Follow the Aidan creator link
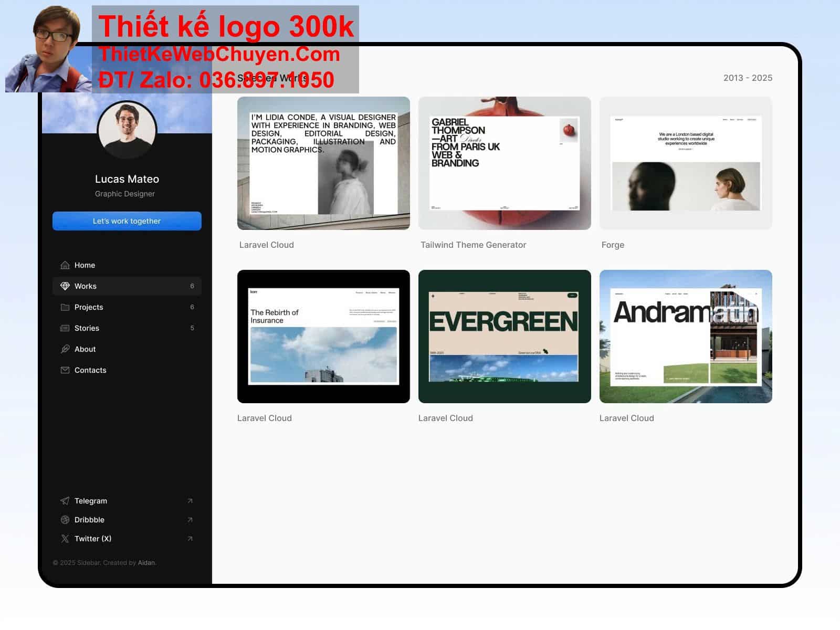Screen dimensions: 840x630 point(146,563)
